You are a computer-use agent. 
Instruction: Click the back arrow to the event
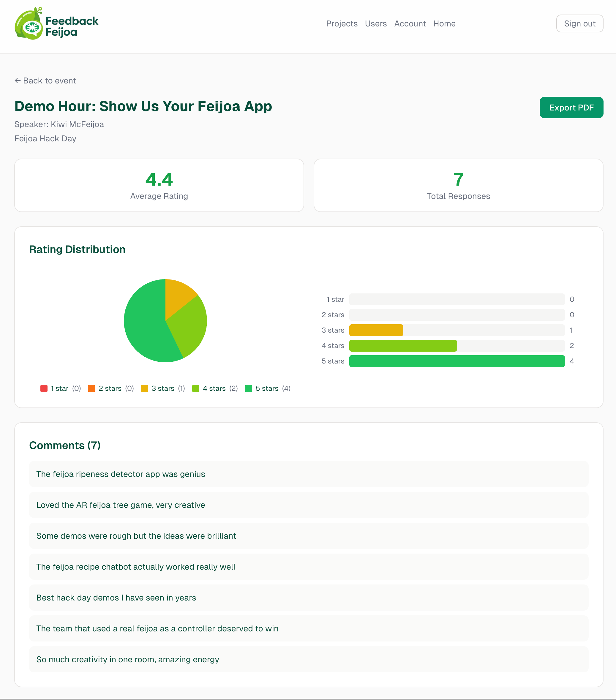coord(18,80)
